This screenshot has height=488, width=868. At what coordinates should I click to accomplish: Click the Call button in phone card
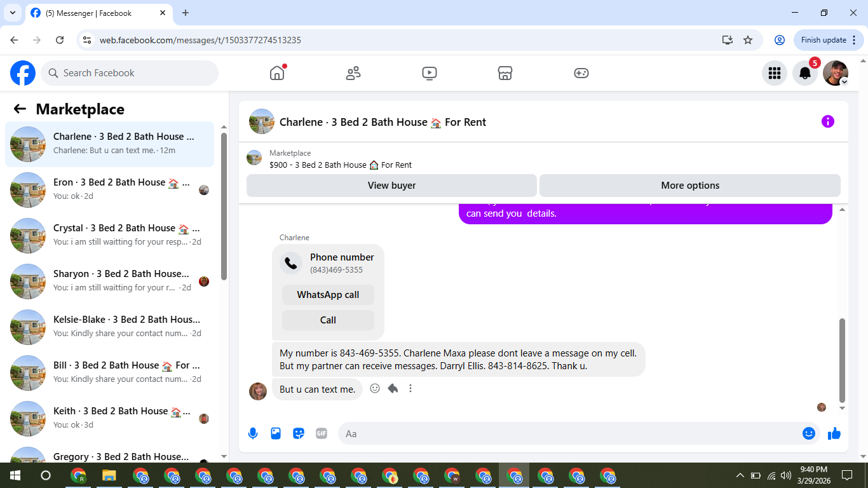pyautogui.click(x=328, y=320)
